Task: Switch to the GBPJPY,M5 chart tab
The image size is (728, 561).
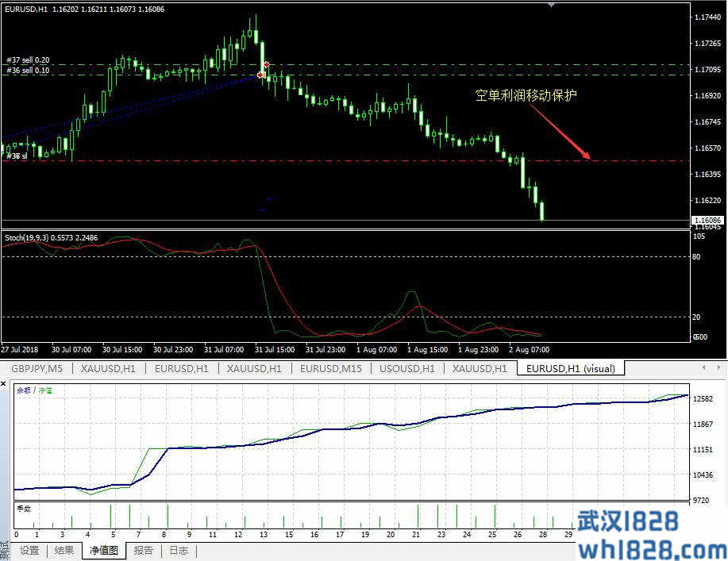Action: (37, 368)
